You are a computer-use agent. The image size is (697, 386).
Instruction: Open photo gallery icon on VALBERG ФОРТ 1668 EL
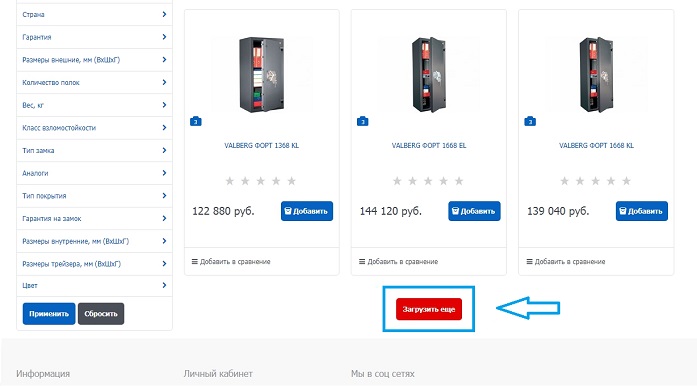click(x=363, y=121)
